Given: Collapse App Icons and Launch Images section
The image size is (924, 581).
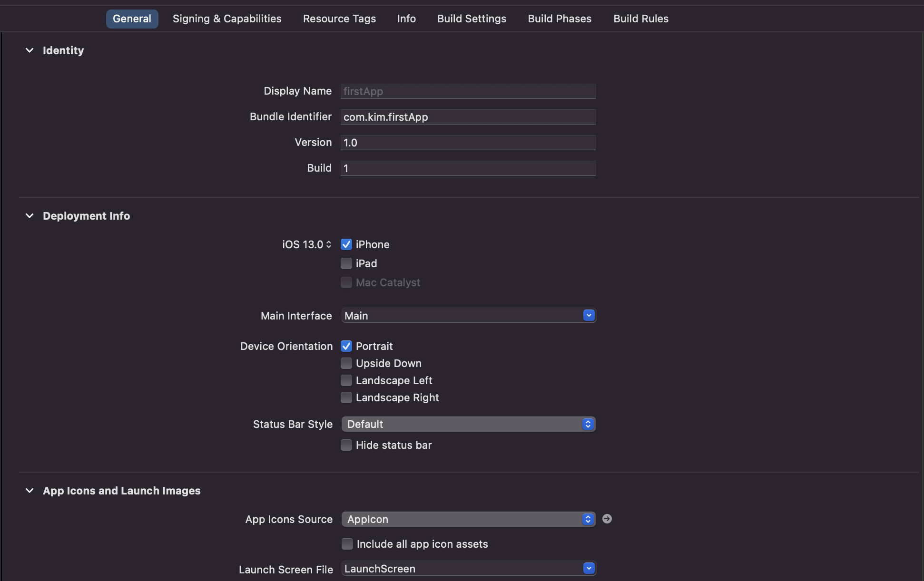Looking at the screenshot, I should [29, 491].
